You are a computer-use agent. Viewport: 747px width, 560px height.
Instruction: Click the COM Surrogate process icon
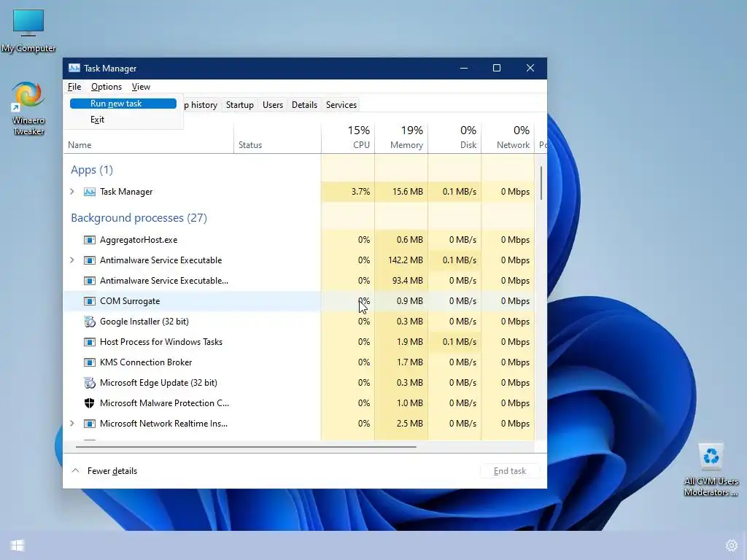point(89,301)
